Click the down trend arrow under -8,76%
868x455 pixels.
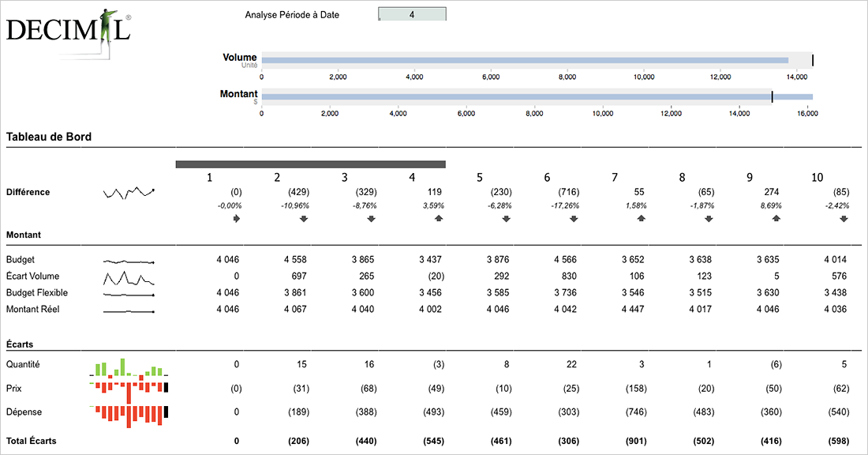(x=372, y=218)
